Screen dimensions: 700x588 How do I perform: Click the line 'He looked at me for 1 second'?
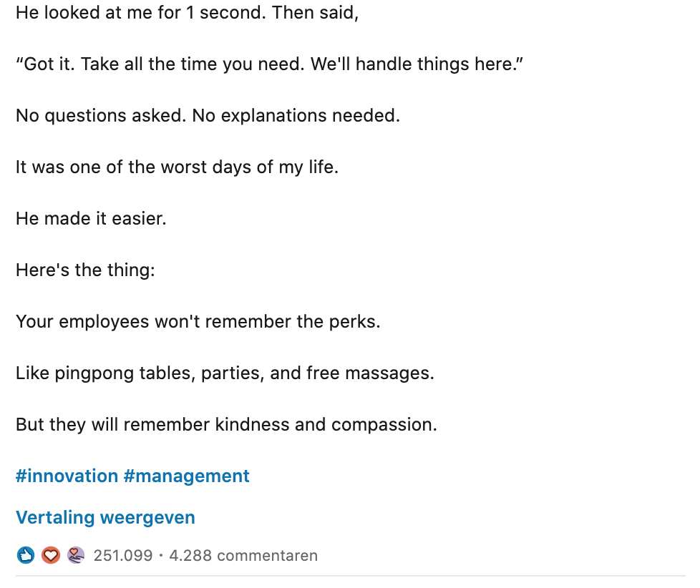(x=186, y=13)
